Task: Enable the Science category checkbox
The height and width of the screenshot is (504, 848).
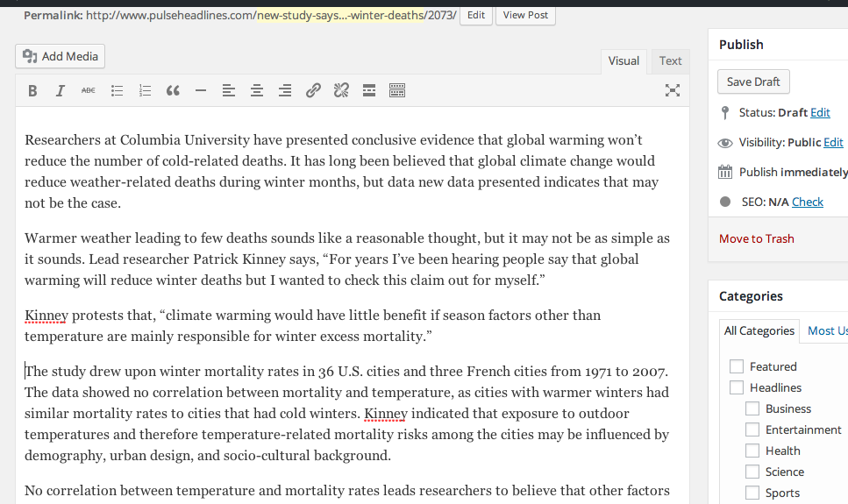Action: (752, 472)
